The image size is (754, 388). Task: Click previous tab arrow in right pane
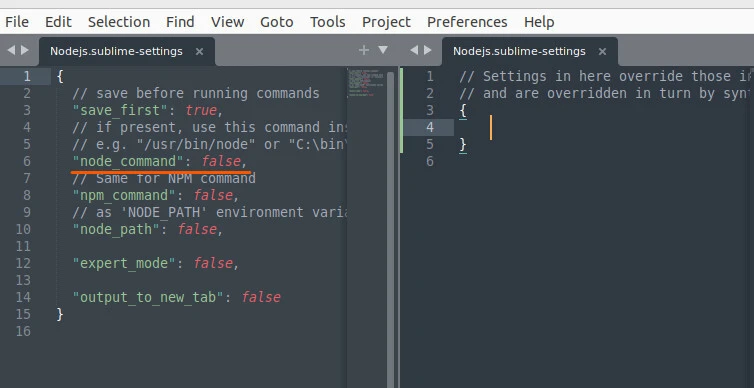[x=414, y=50]
